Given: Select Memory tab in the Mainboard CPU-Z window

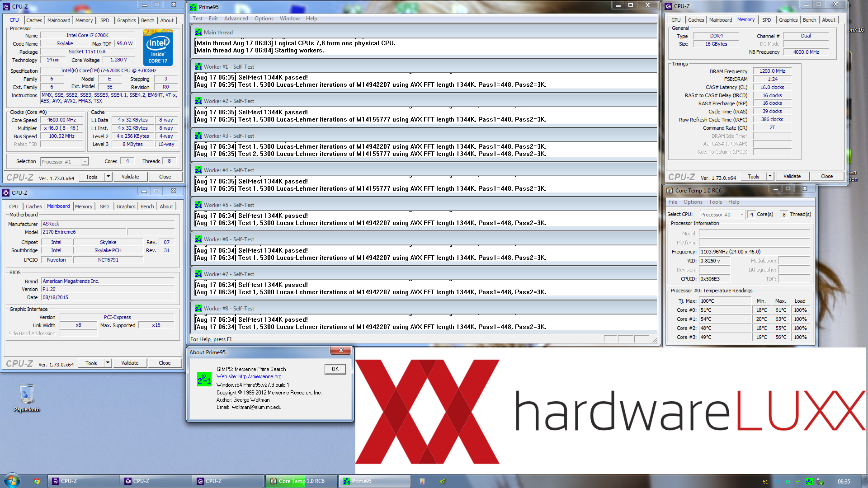Looking at the screenshot, I should (x=84, y=206).
